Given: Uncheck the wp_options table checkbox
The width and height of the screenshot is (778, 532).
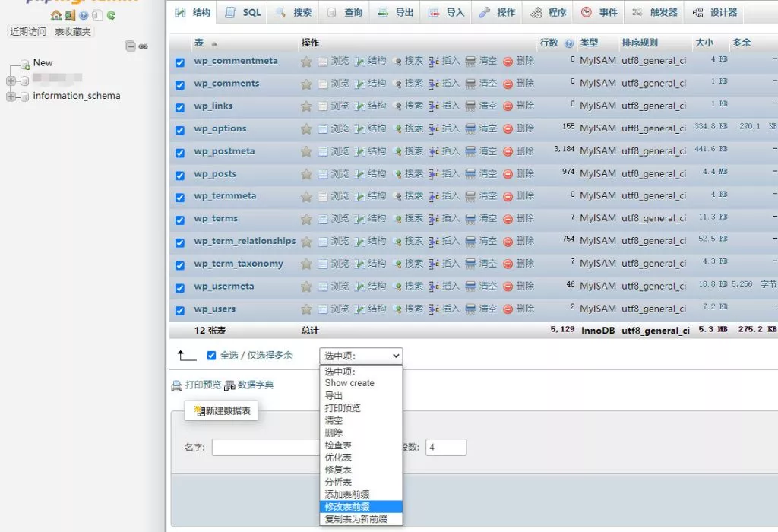Looking at the screenshot, I should point(179,130).
